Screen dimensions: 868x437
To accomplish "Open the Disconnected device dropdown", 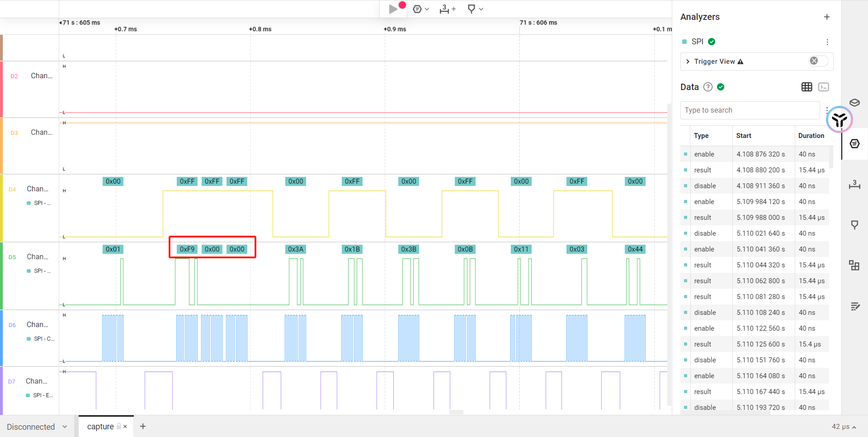I will tap(37, 427).
